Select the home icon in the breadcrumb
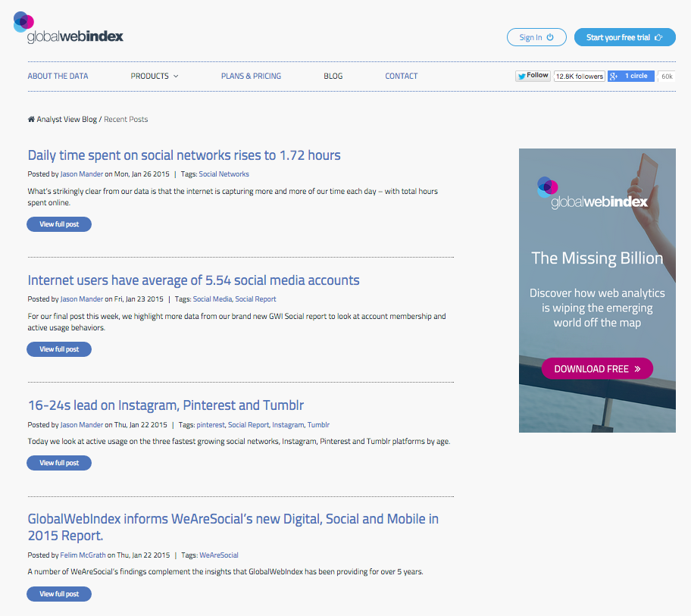The width and height of the screenshot is (691, 616). coord(30,119)
